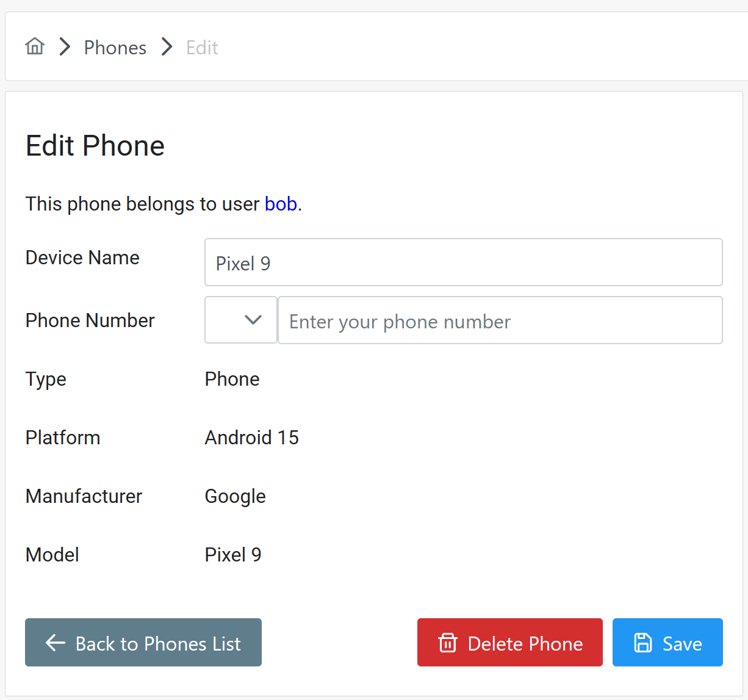Viewport: 748px width, 700px height.
Task: Click the Enter your phone number field
Action: pos(500,321)
